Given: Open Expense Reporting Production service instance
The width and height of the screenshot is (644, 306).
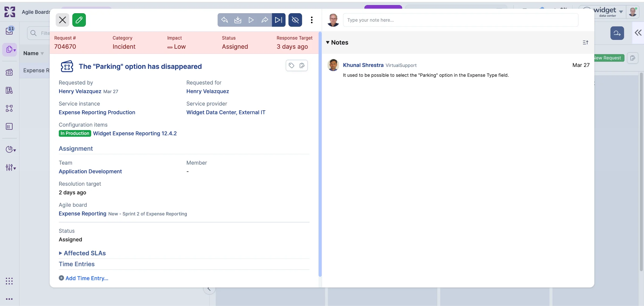Looking at the screenshot, I should coord(97,112).
